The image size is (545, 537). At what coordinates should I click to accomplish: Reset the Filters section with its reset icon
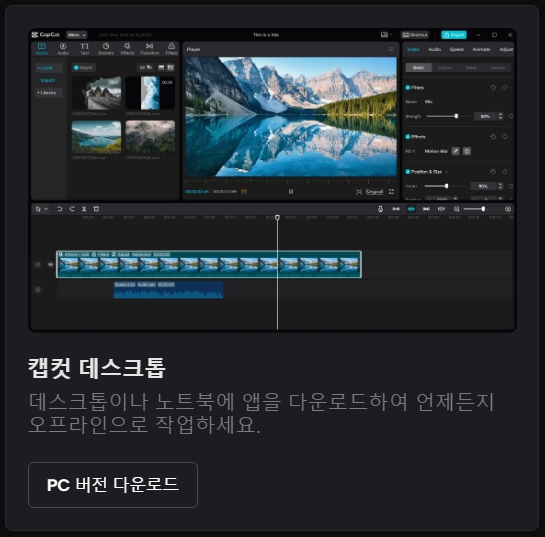(x=493, y=88)
